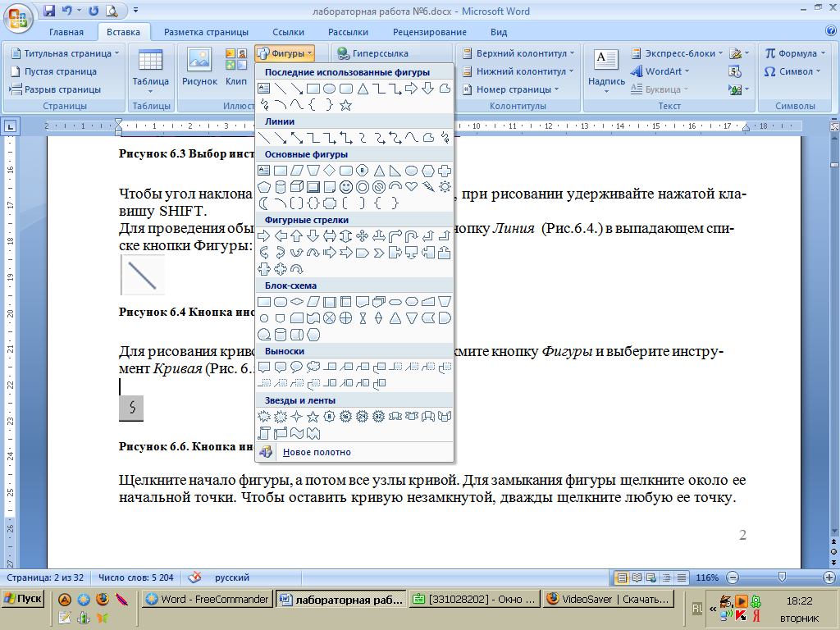Image resolution: width=840 pixels, height=630 pixels.
Task: Click the Пуск start button
Action: tap(22, 598)
